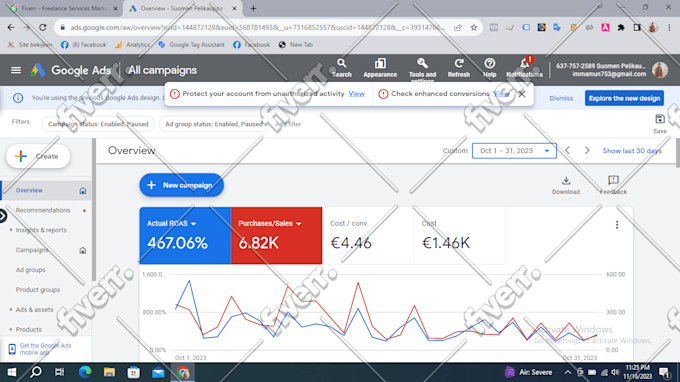Edit the Campaign status filter chip
The width and height of the screenshot is (680, 382).
point(98,124)
